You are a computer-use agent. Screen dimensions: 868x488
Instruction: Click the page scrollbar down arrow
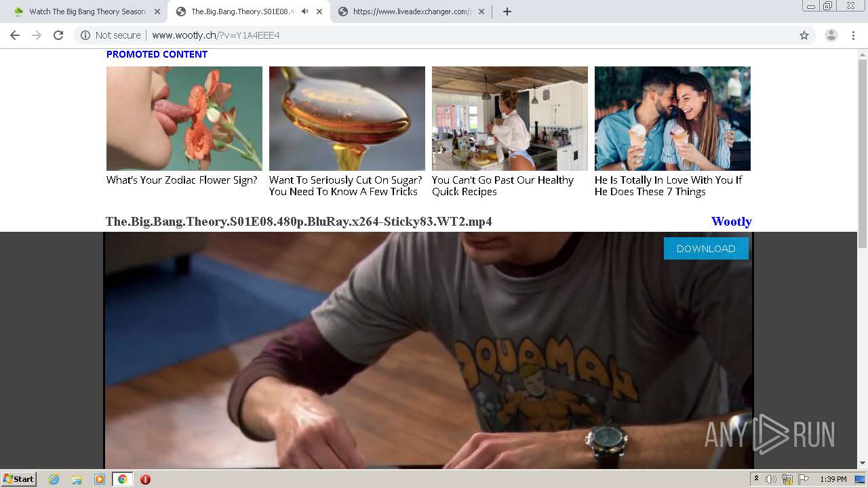coord(863,463)
